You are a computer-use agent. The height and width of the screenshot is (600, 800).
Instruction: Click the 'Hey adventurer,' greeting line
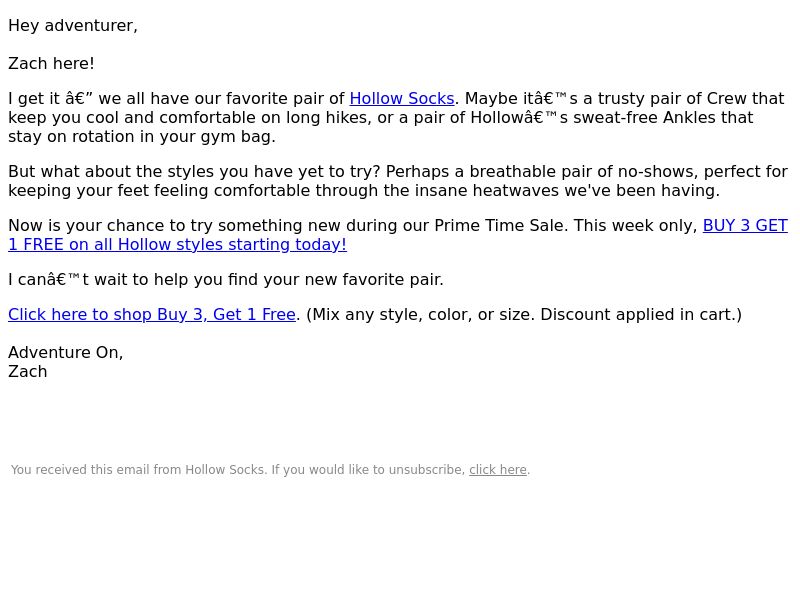73,26
